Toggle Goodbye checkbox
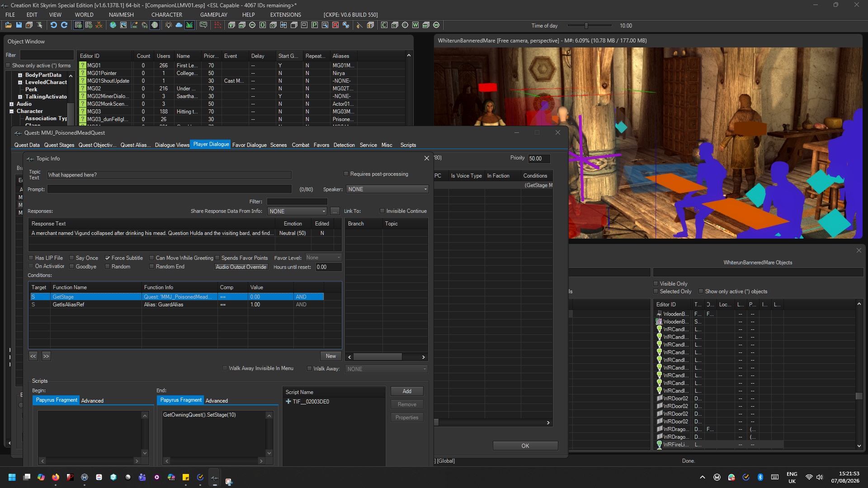 point(71,267)
